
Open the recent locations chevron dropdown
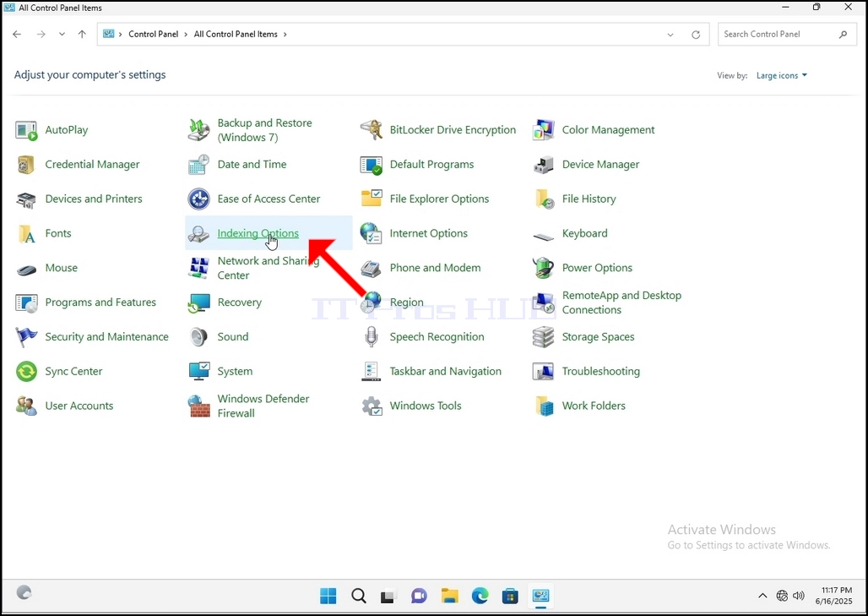tap(62, 35)
